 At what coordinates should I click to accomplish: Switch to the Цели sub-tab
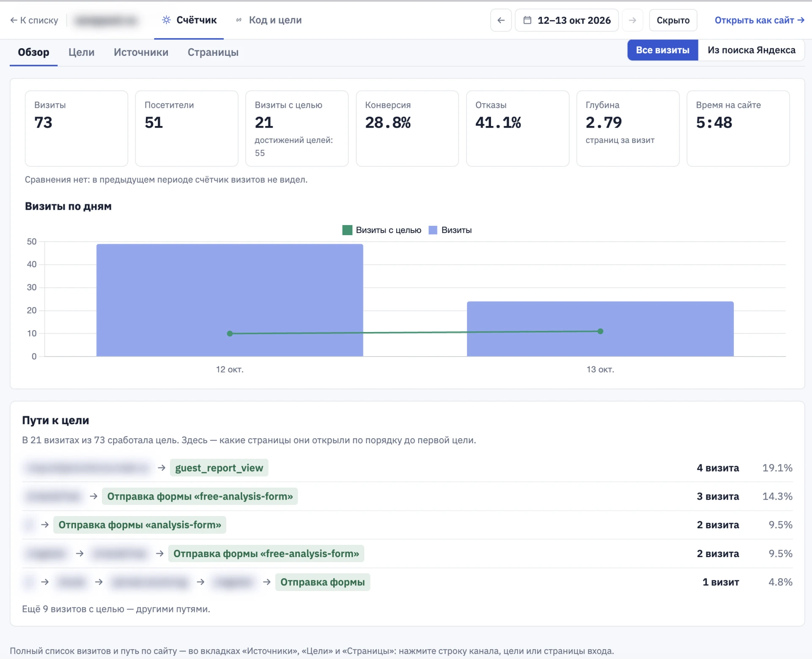pyautogui.click(x=81, y=52)
